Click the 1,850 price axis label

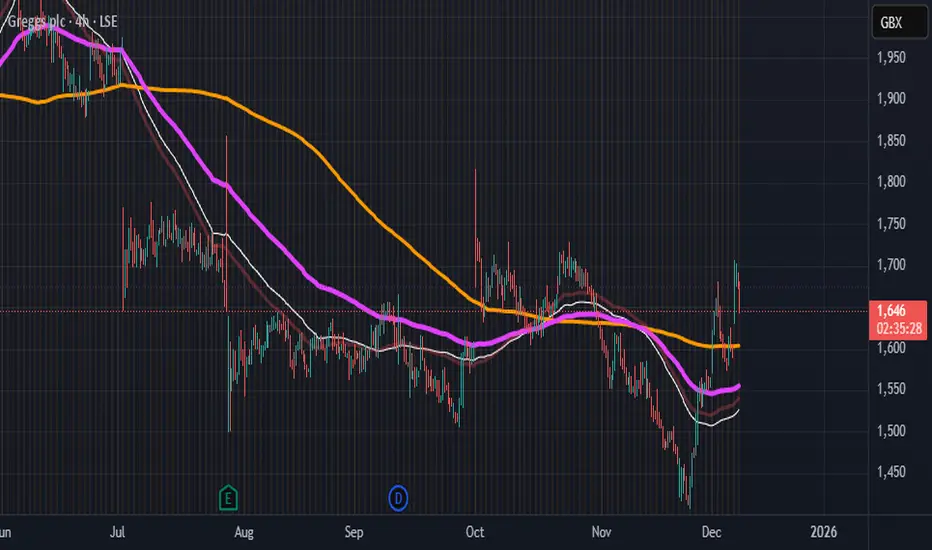[x=892, y=140]
